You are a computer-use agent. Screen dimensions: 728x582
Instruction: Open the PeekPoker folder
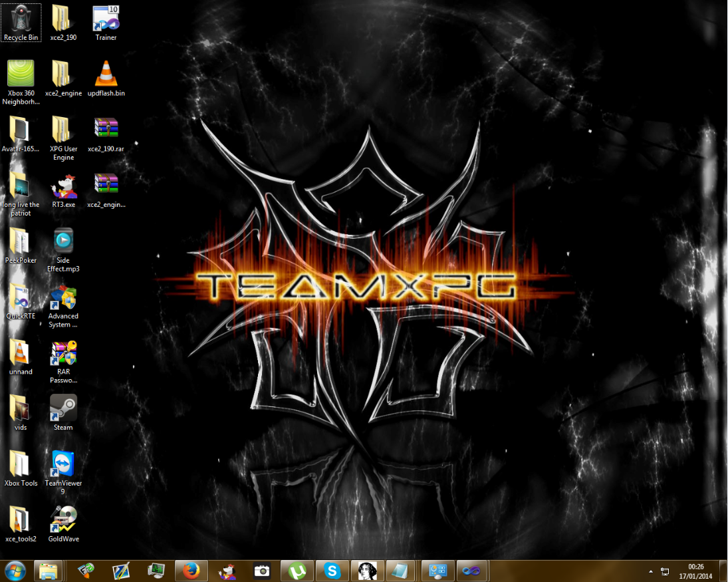[21, 241]
